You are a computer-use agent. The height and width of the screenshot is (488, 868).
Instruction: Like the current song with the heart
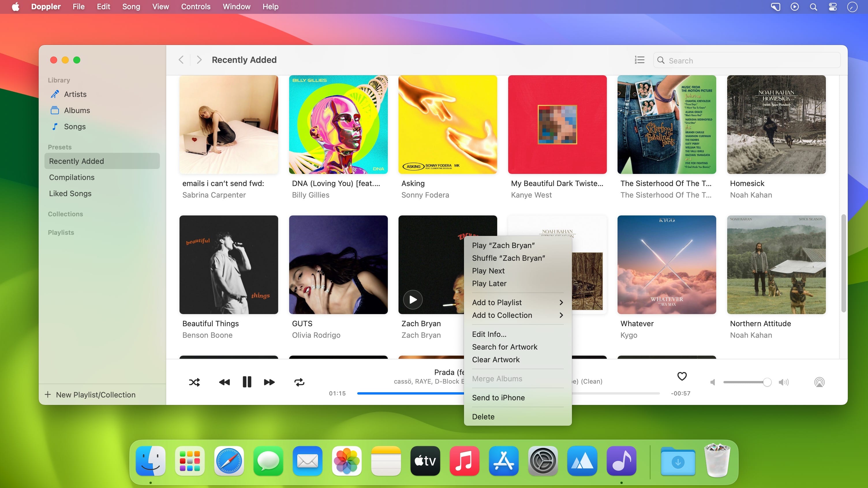pos(682,376)
